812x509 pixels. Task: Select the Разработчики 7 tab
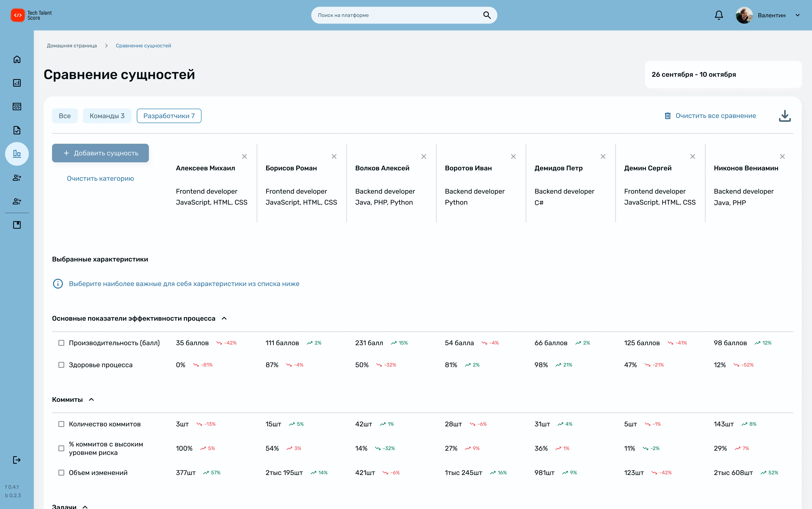(169, 116)
